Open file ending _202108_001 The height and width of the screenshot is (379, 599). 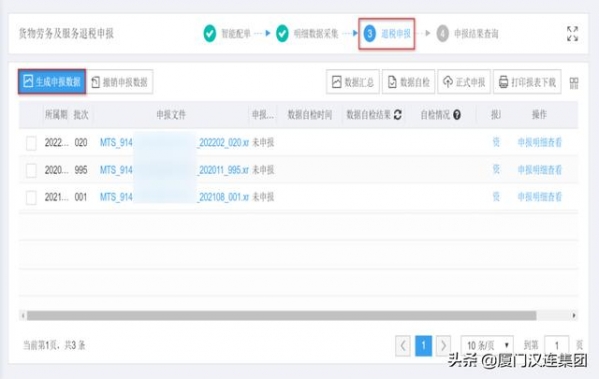click(174, 197)
